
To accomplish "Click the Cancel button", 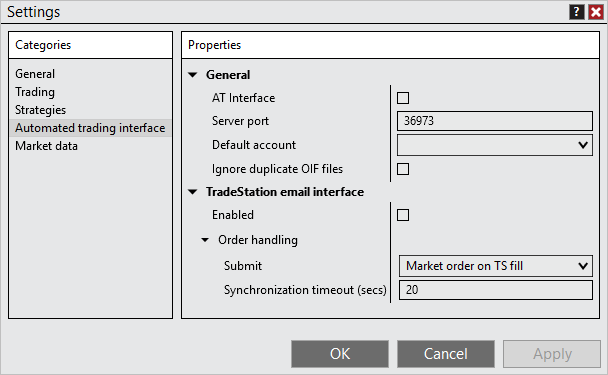I will pos(446,354).
